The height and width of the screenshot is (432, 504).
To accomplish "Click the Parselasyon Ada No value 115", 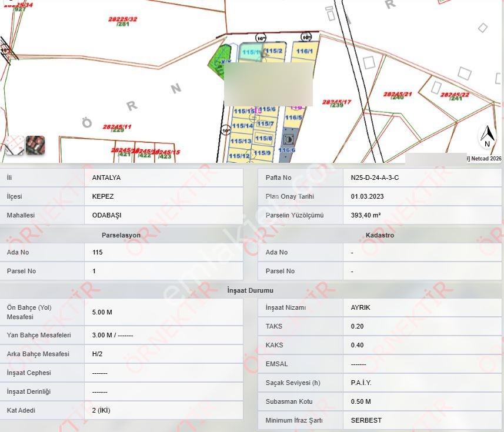I will pos(98,252).
